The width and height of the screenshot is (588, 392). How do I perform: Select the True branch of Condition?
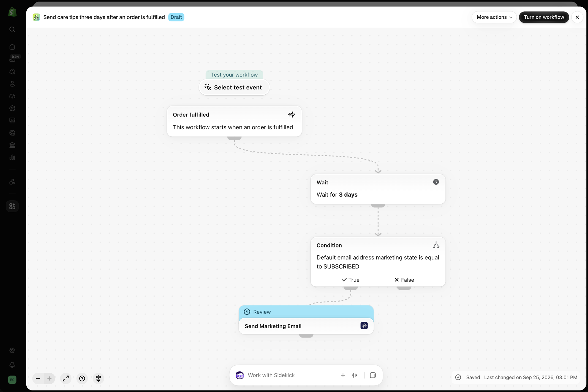351,280
